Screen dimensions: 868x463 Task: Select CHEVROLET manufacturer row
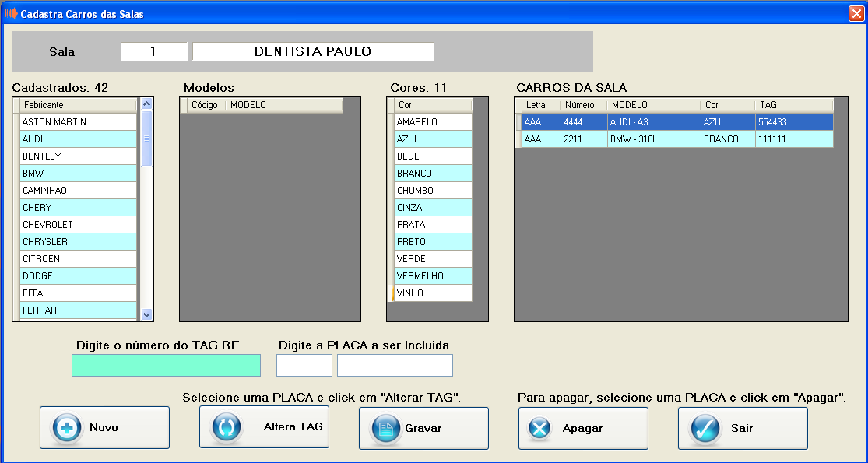coord(78,225)
